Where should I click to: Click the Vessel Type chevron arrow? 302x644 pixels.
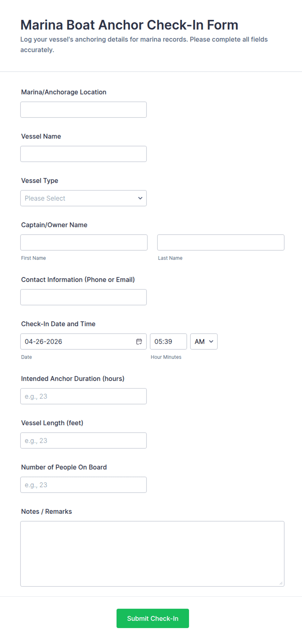(140, 198)
